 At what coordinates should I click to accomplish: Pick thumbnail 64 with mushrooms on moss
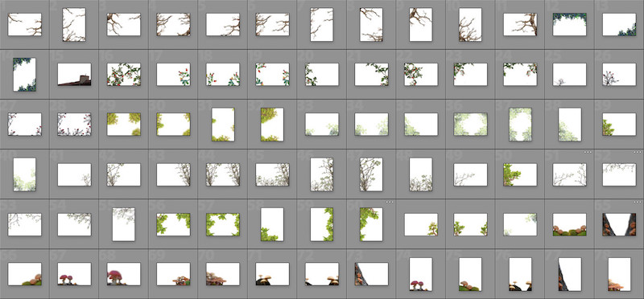[x=570, y=224]
